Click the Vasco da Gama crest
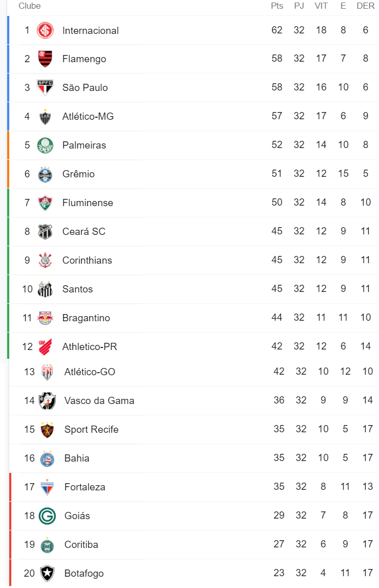The image size is (379, 588). click(48, 401)
